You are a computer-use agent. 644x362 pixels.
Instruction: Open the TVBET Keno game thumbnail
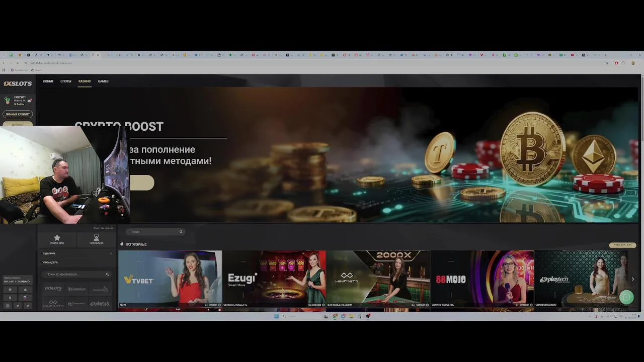coord(170,279)
